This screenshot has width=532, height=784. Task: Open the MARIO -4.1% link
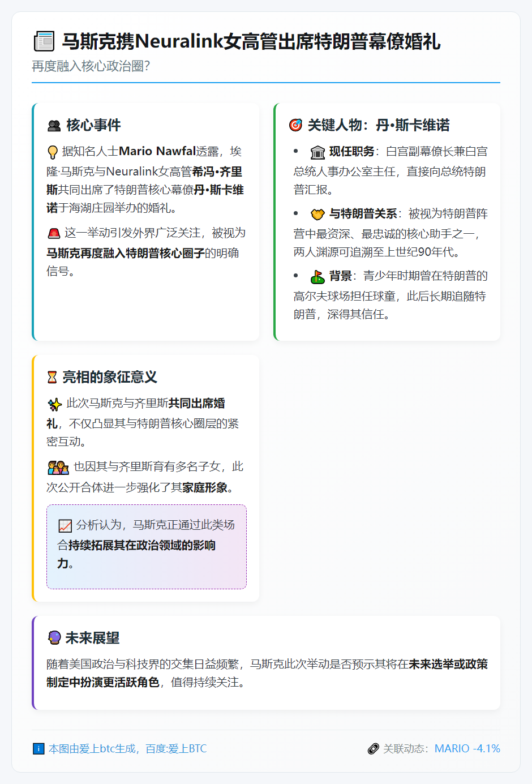(467, 748)
